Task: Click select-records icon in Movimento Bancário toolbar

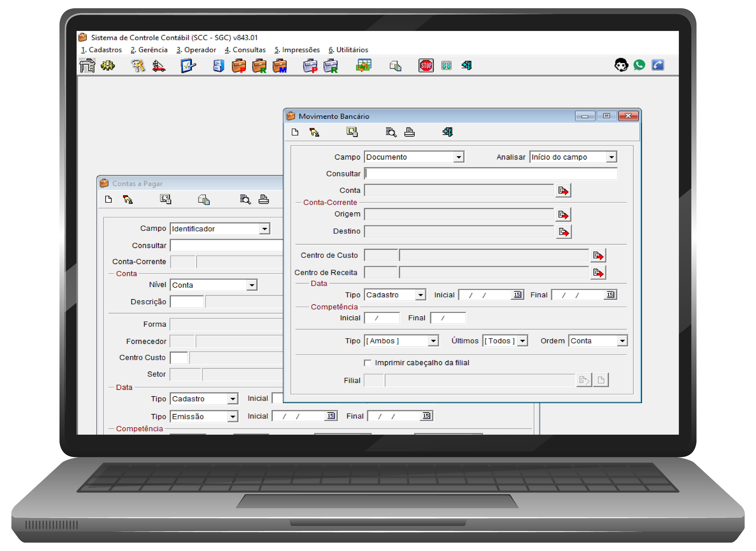Action: coord(352,132)
